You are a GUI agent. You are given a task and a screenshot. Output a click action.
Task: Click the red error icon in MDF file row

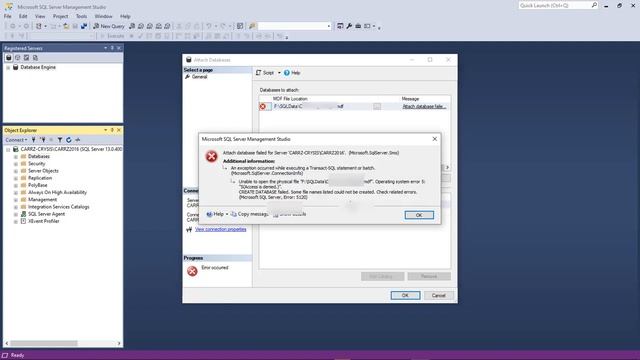(x=263, y=107)
